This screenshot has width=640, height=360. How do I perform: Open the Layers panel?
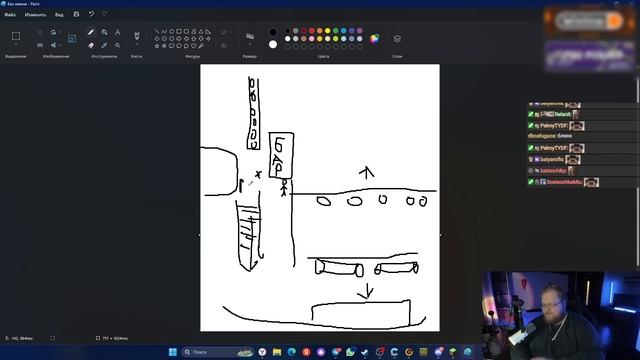tap(397, 38)
